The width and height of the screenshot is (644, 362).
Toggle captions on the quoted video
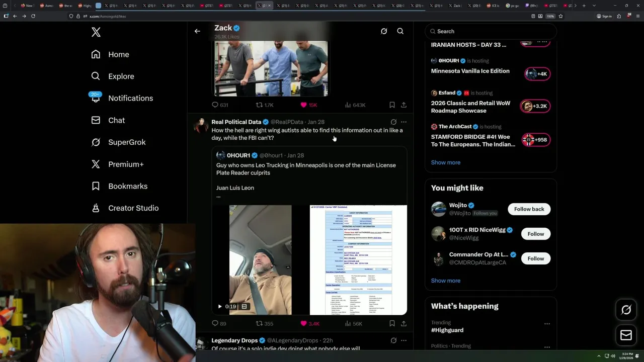[244, 306]
